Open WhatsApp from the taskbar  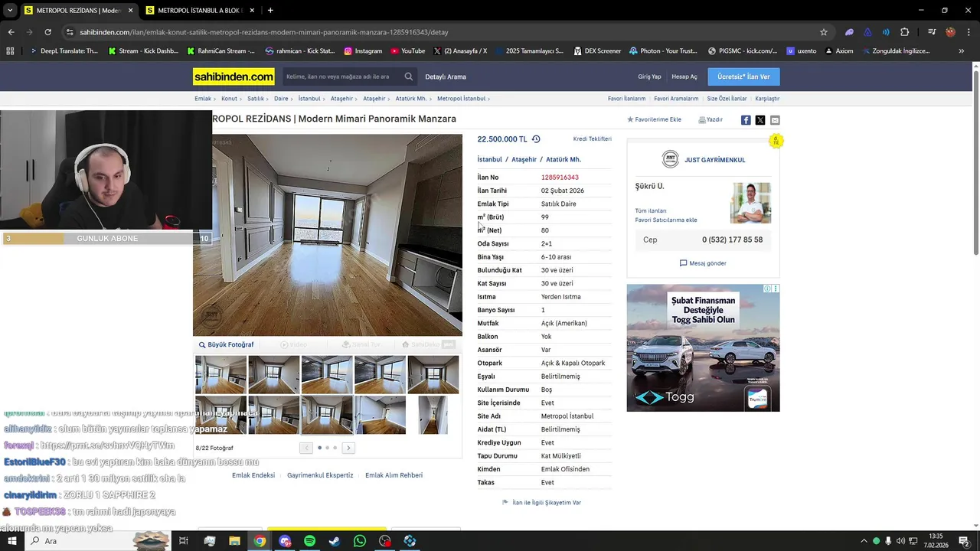coord(360,541)
